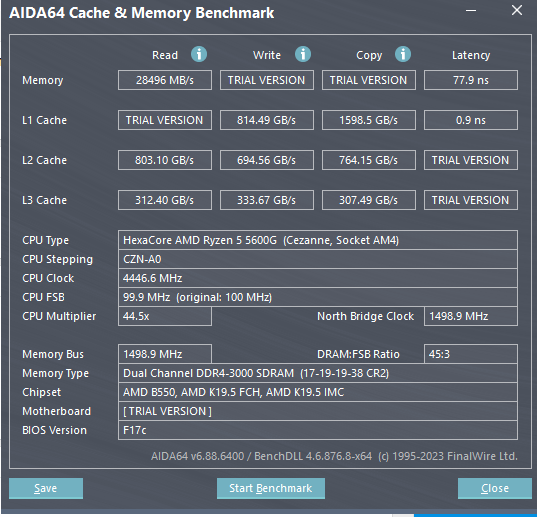Image resolution: width=537 pixels, height=517 pixels.
Task: Select L2 Cache Write 694.56 GB/s
Action: pos(266,160)
